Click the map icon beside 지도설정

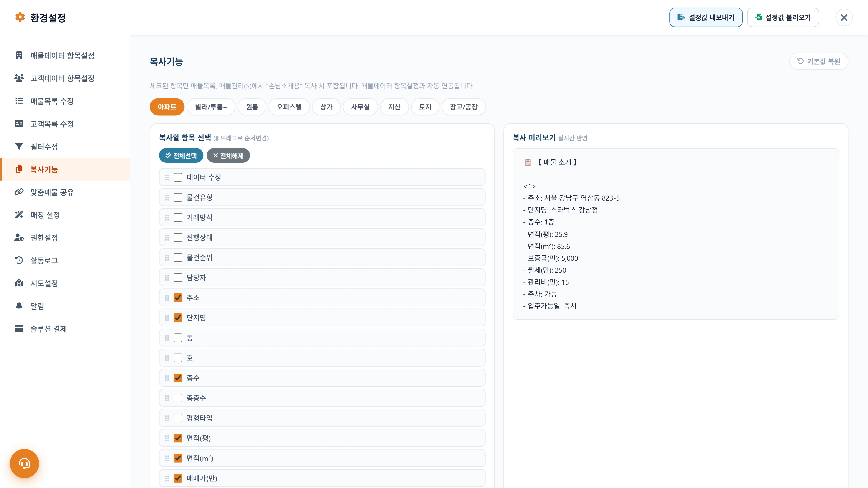(x=19, y=283)
